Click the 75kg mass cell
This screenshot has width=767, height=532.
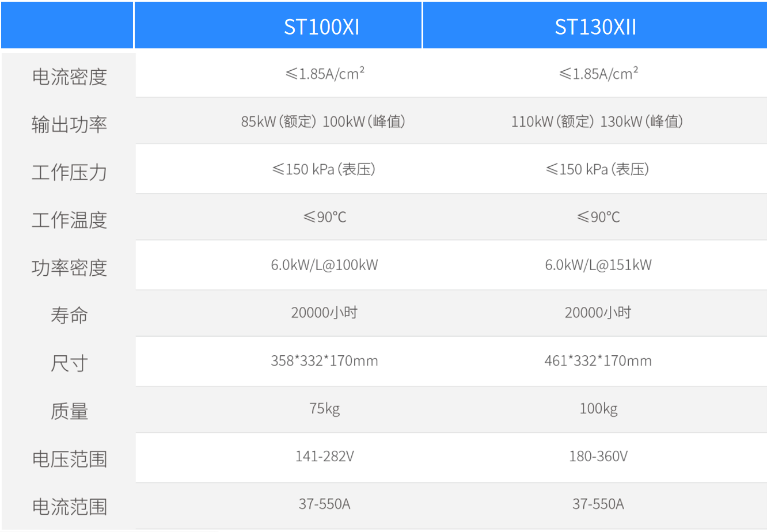(325, 409)
